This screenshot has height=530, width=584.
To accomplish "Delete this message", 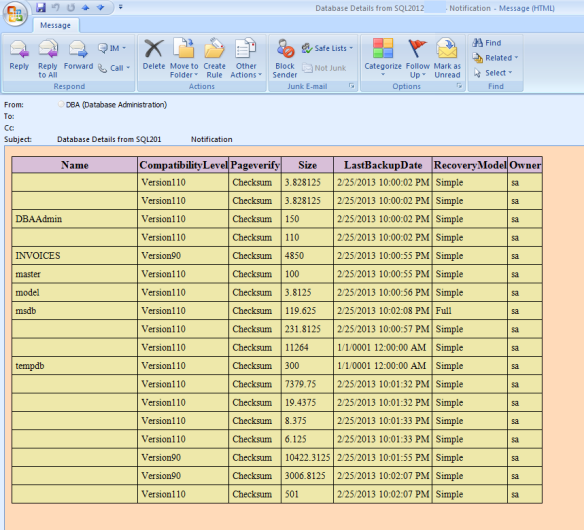I will tap(154, 55).
